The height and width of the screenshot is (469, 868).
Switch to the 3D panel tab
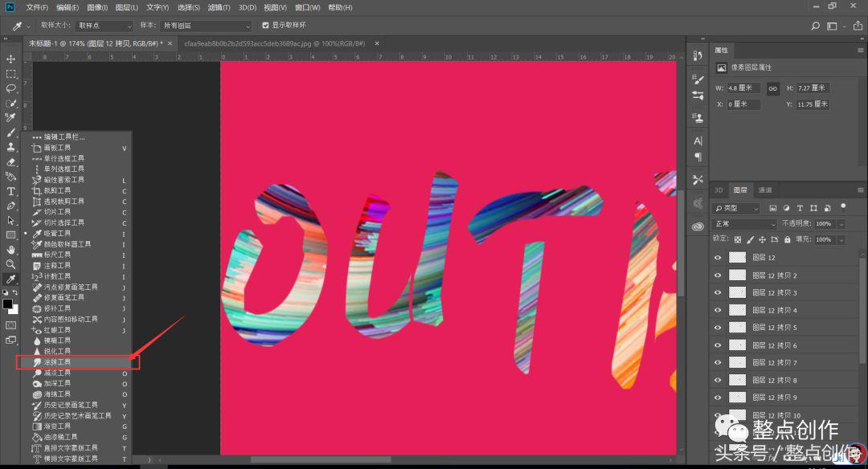coord(719,190)
